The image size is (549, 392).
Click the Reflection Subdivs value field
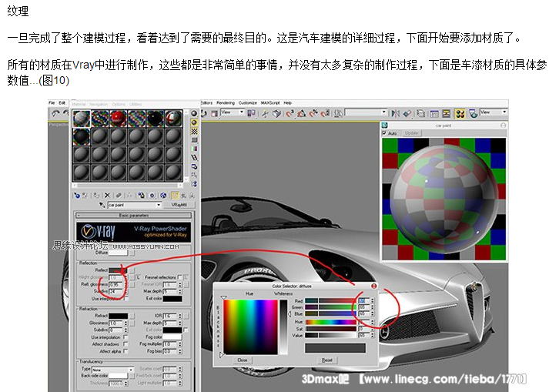coord(115,291)
